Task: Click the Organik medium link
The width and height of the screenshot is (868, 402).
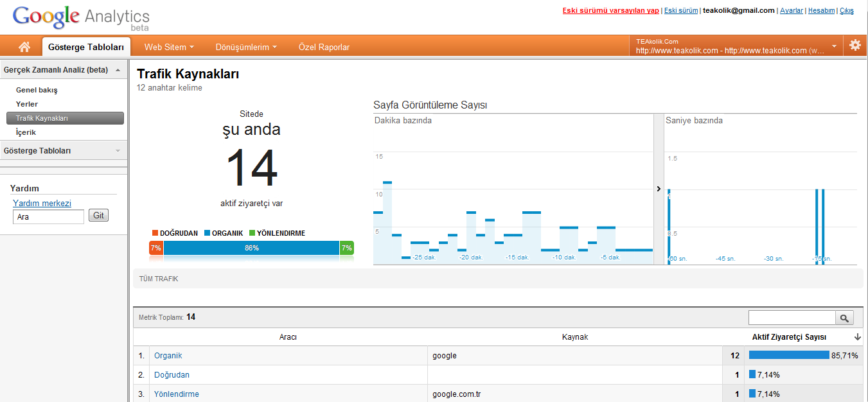Action: click(168, 356)
